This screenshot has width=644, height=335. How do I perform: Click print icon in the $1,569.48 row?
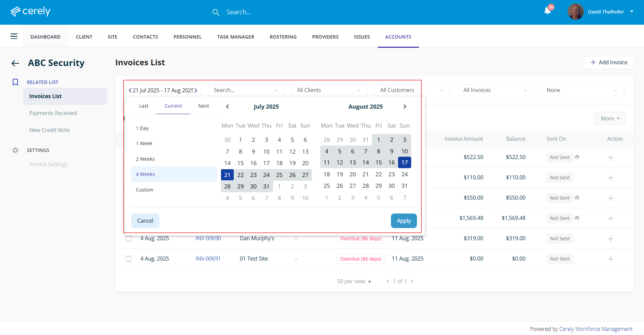tap(577, 218)
